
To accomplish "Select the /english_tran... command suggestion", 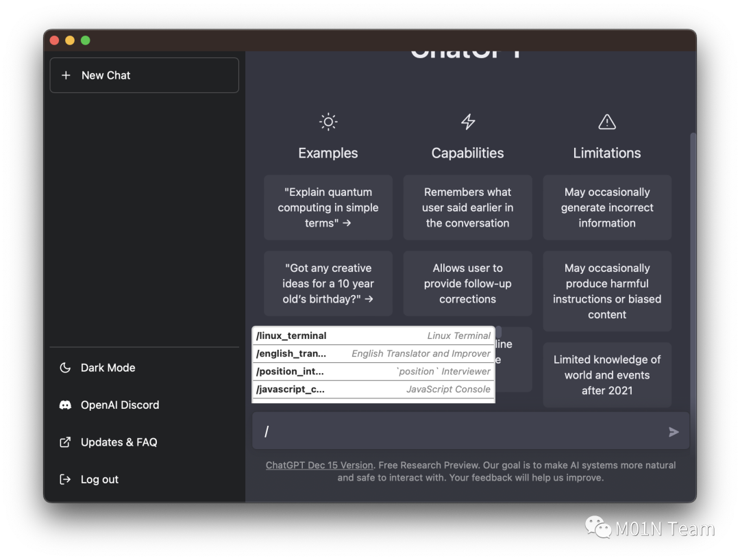I will (373, 353).
